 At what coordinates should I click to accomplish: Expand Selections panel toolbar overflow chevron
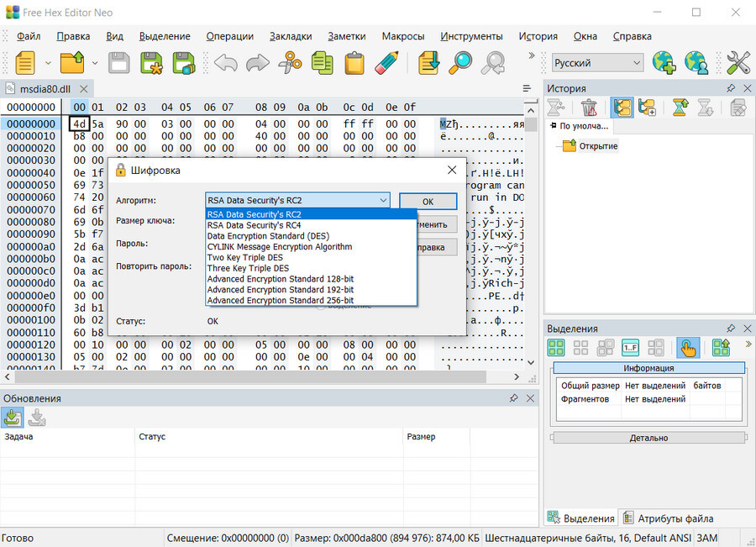tap(748, 344)
